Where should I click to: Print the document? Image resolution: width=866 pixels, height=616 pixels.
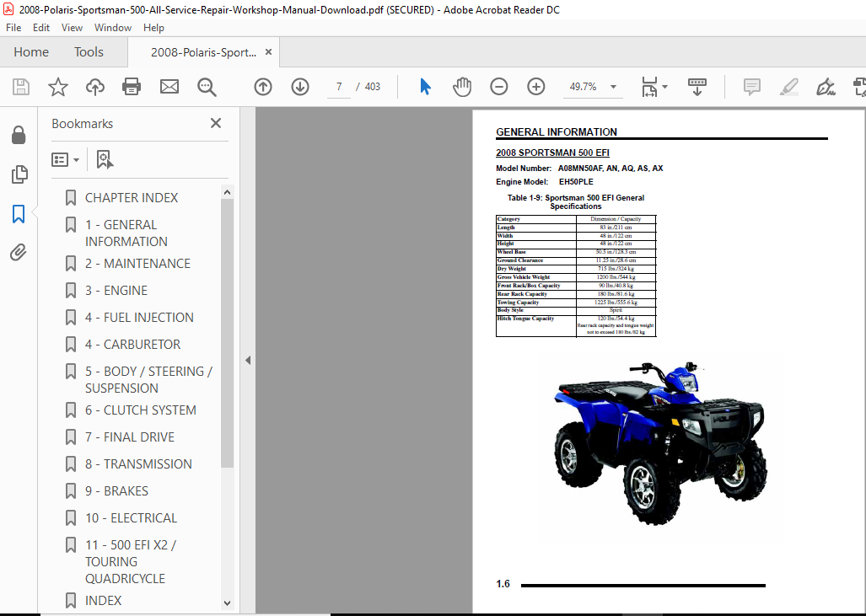coord(132,87)
